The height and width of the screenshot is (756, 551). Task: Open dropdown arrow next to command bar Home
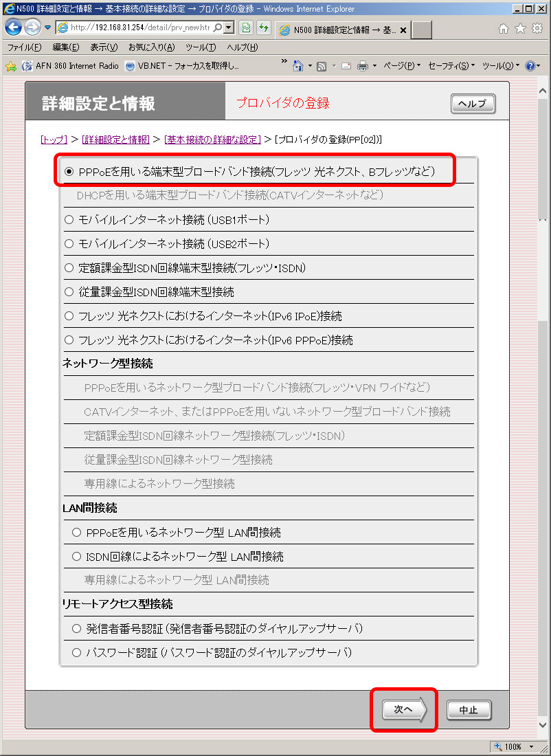pyautogui.click(x=310, y=66)
